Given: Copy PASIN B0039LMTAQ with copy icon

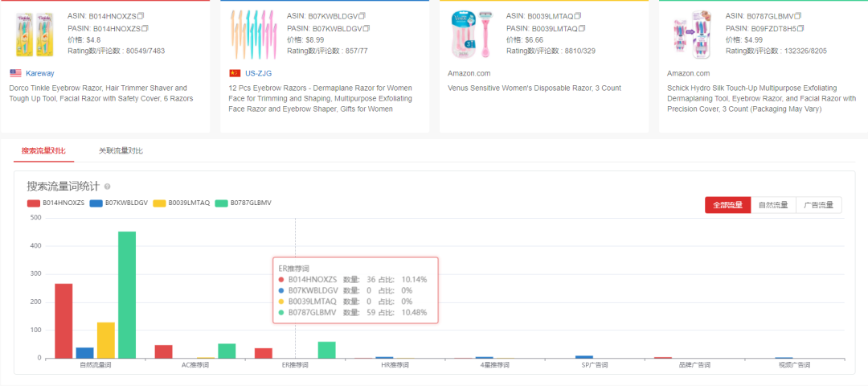Looking at the screenshot, I should click(x=583, y=27).
